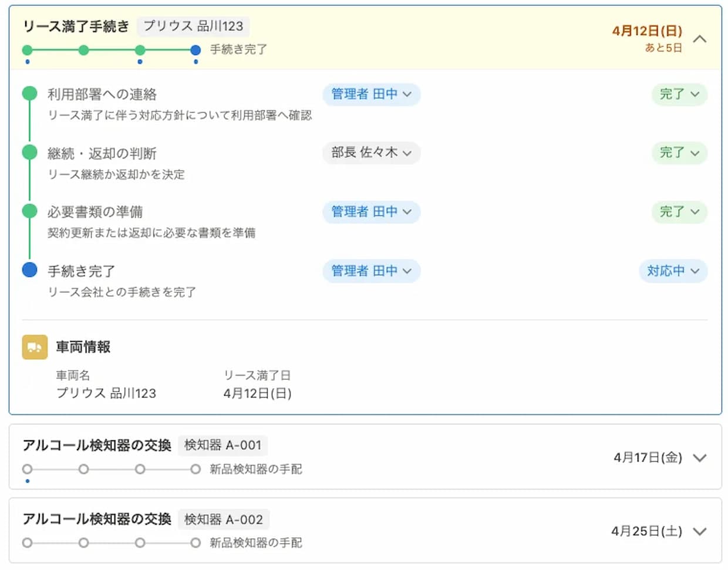This screenshot has height=570, width=728.
Task: Click green step dot for 必要書類の準備
Action: click(x=29, y=211)
